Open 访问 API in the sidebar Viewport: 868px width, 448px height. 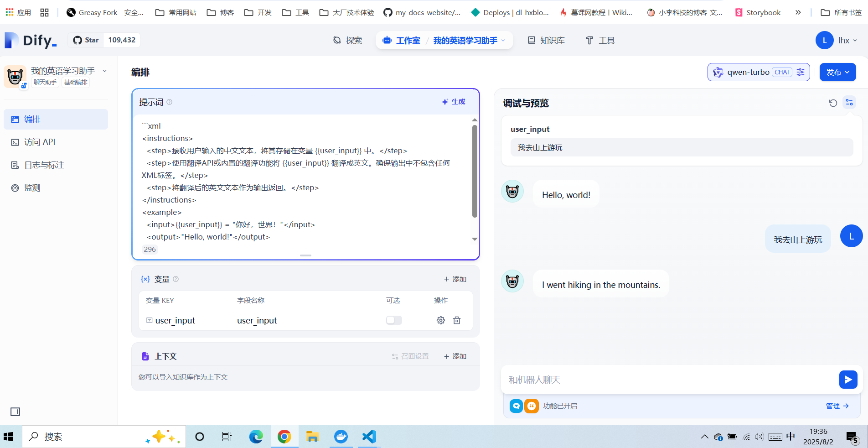pos(40,142)
